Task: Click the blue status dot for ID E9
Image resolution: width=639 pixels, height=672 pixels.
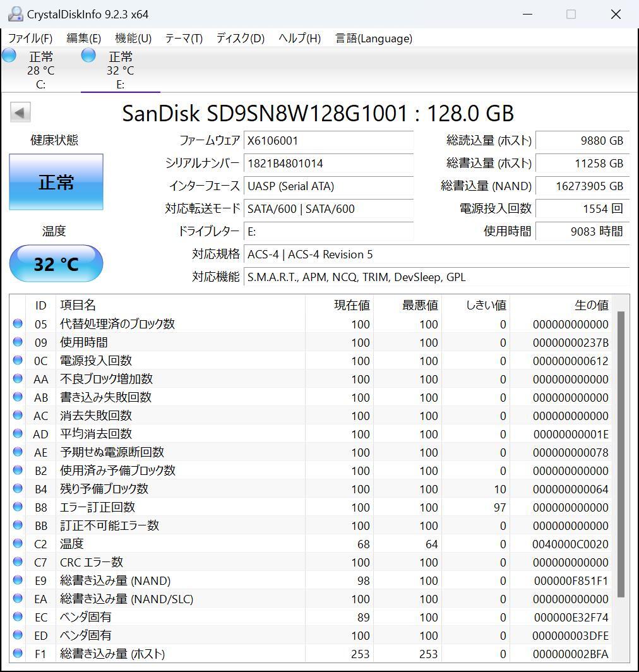Action: click(18, 580)
